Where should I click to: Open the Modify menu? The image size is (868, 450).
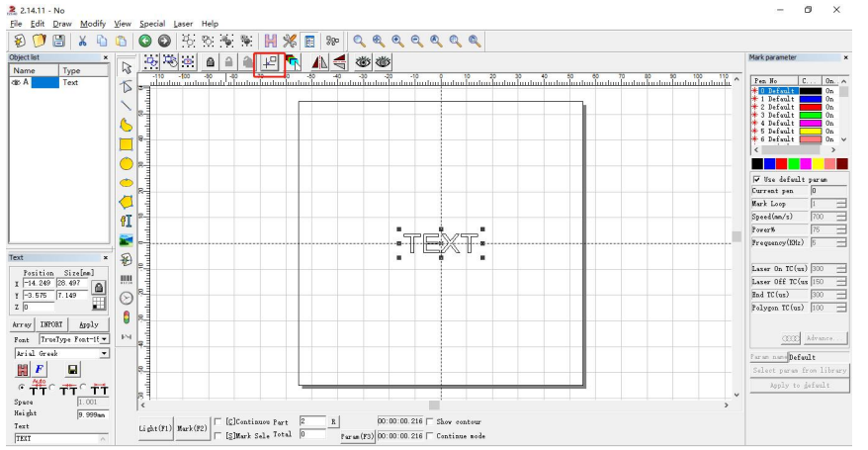tap(92, 23)
